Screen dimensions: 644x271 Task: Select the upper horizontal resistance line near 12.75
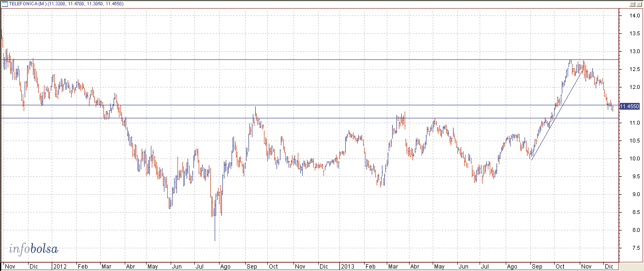point(309,60)
